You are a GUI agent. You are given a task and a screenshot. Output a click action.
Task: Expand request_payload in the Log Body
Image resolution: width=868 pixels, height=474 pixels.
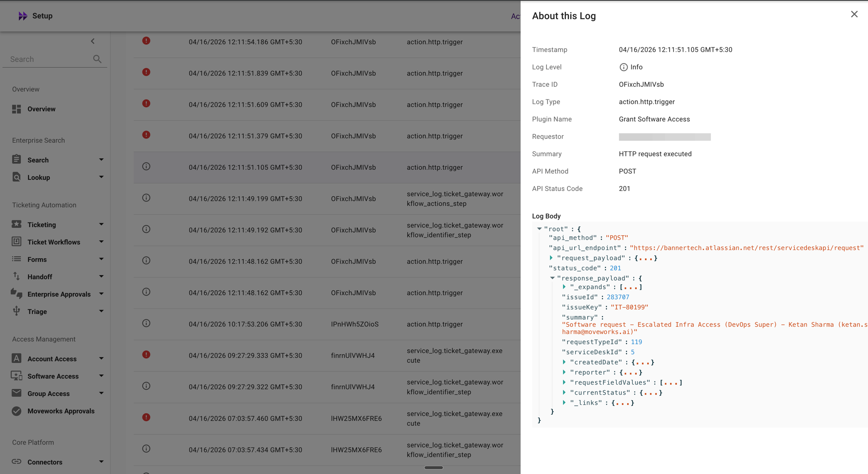552,258
